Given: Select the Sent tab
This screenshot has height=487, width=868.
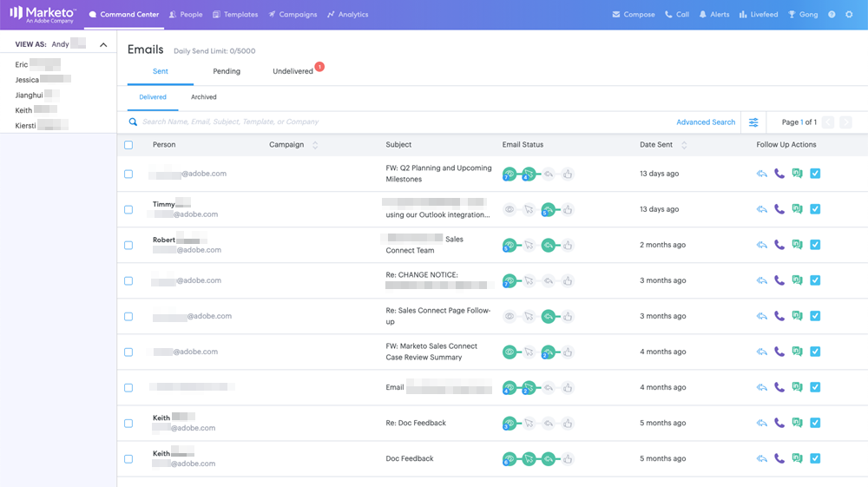Looking at the screenshot, I should [x=161, y=71].
